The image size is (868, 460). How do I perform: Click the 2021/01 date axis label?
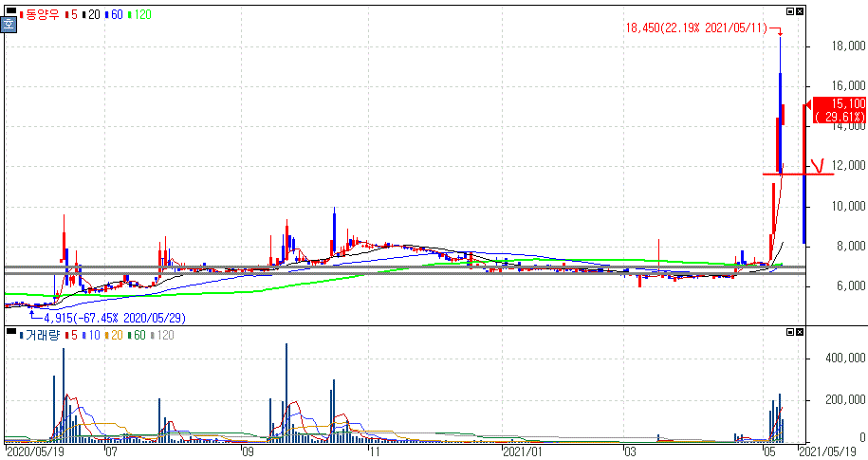523,452
